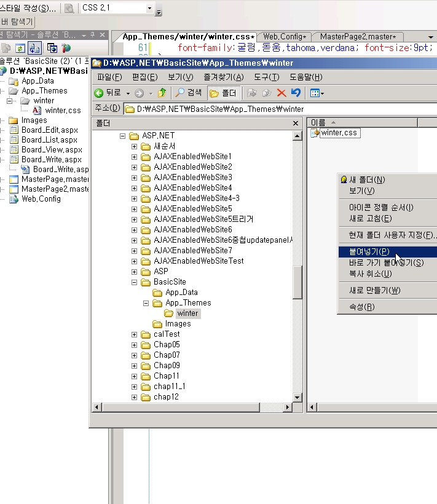
Task: Toggle the 폴더 (Folders) pane button
Action: (223, 93)
